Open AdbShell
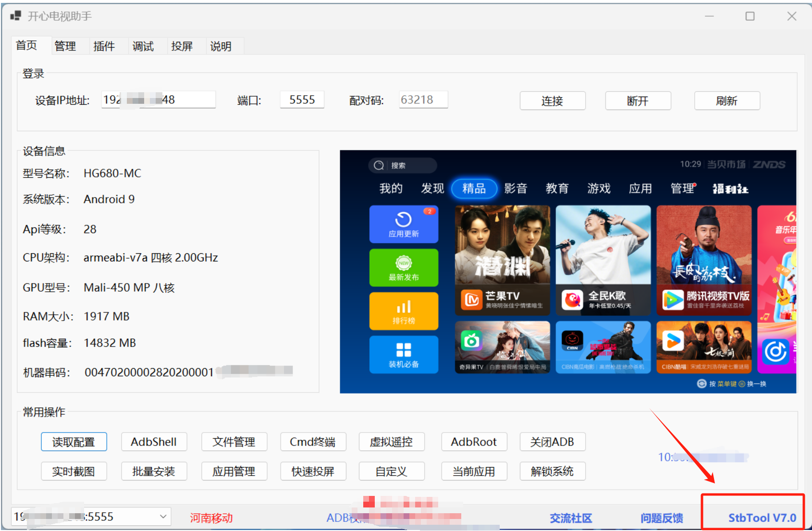812x531 pixels. coord(154,442)
